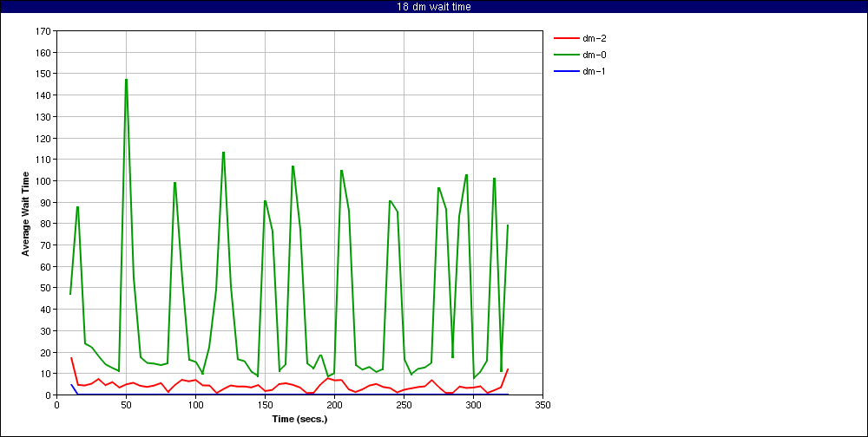Click the x-axis value 350
Viewport: 868px width, 437px height.
[x=543, y=405]
